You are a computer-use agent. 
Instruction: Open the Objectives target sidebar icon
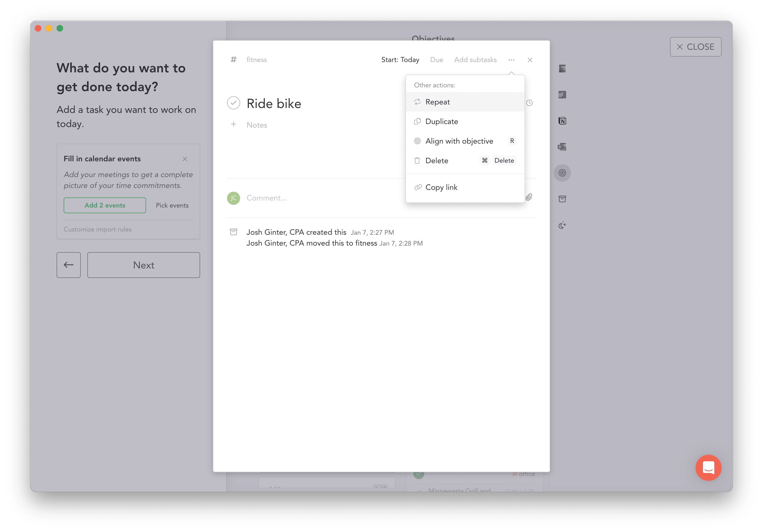(x=562, y=173)
